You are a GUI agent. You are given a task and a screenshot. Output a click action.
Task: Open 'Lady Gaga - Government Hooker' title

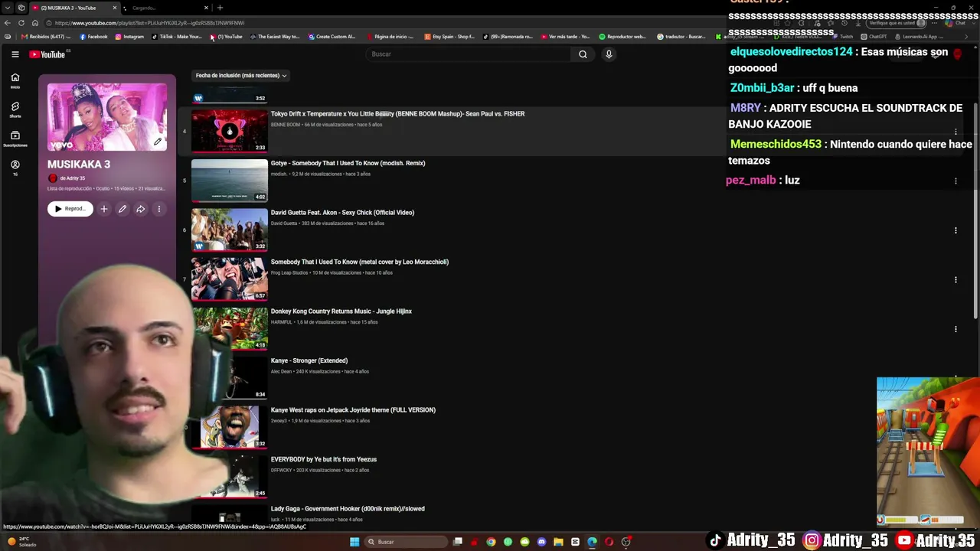348,509
